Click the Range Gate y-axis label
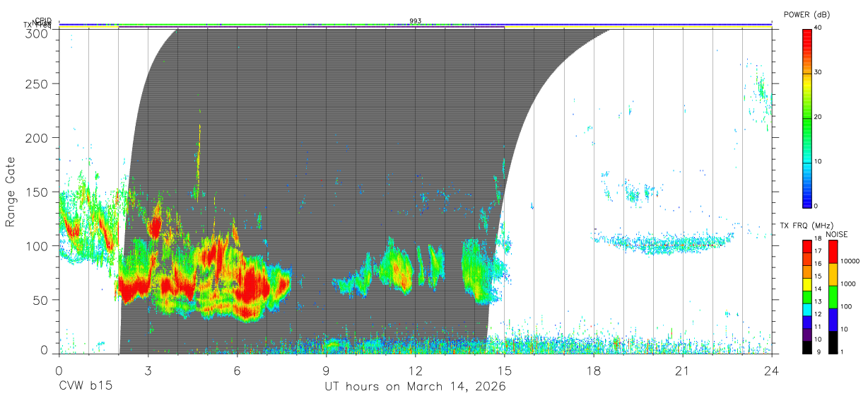Viewport: 868px width, 401px height. [x=11, y=192]
